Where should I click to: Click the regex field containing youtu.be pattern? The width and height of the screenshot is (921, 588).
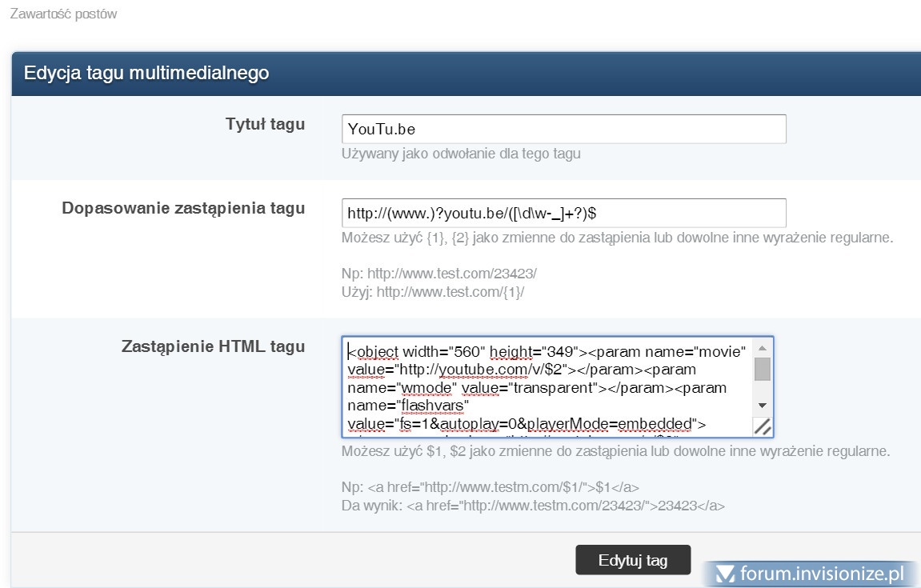(x=563, y=214)
